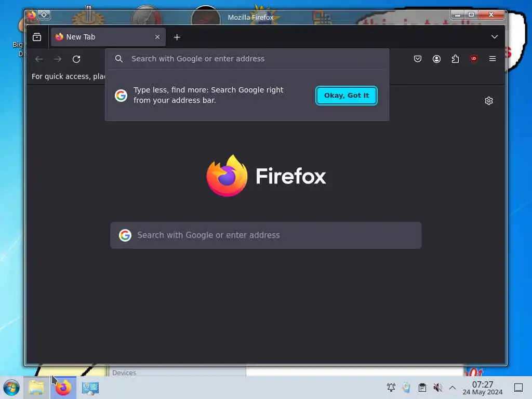
Task: Open Firefox View from the tab bar
Action: coord(37,37)
